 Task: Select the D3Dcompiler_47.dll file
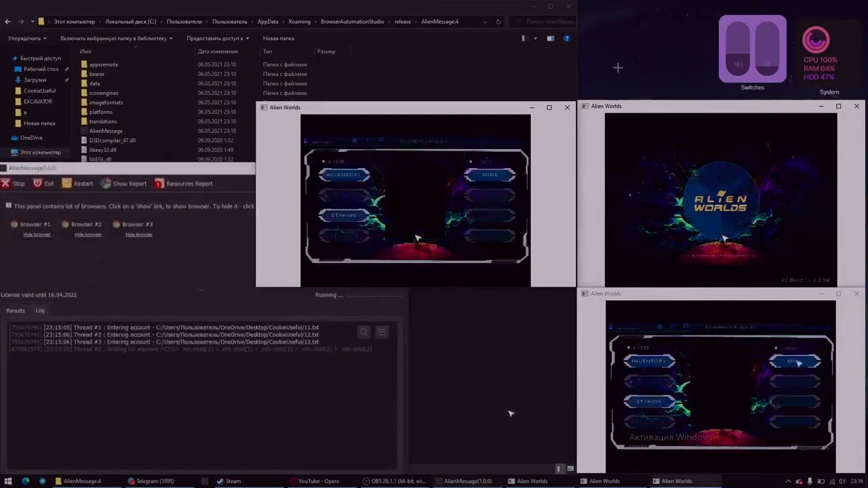[x=113, y=140]
